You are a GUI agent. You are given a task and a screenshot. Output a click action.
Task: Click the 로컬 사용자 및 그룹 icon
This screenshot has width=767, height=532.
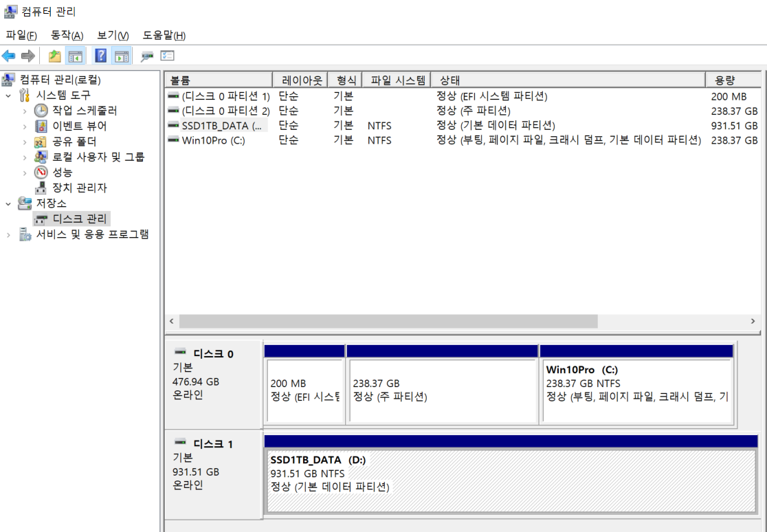pyautogui.click(x=41, y=157)
